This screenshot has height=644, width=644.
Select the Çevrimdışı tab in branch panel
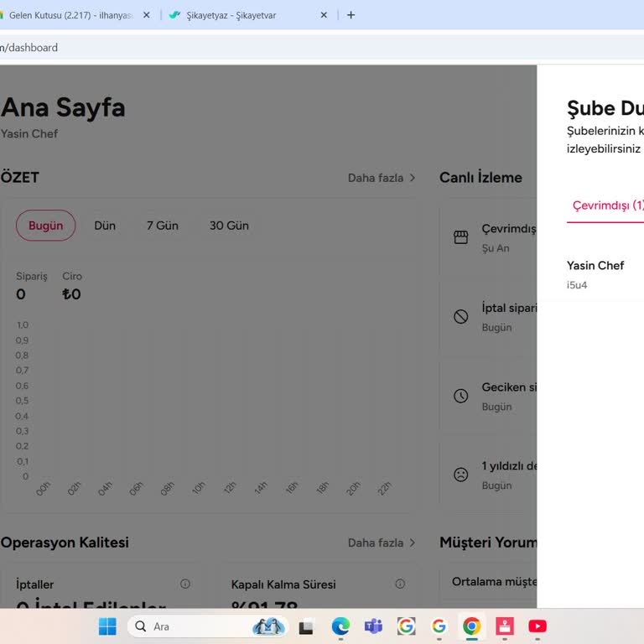coord(607,205)
